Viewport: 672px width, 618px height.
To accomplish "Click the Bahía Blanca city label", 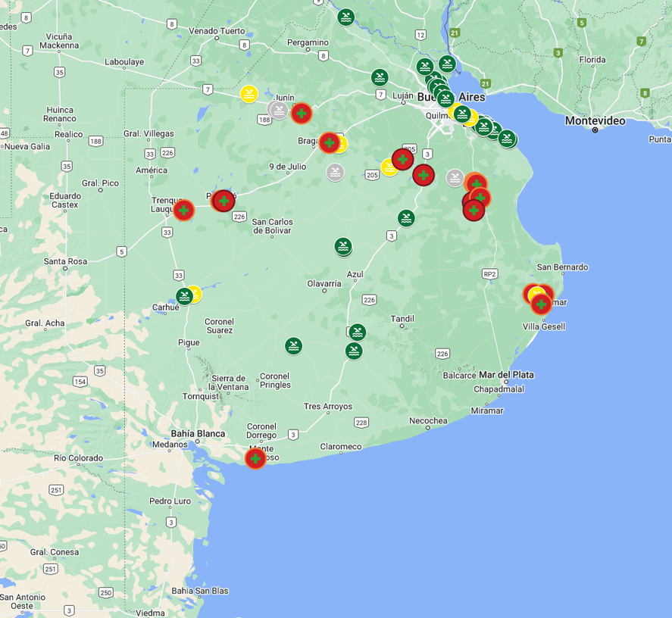I will (198, 434).
